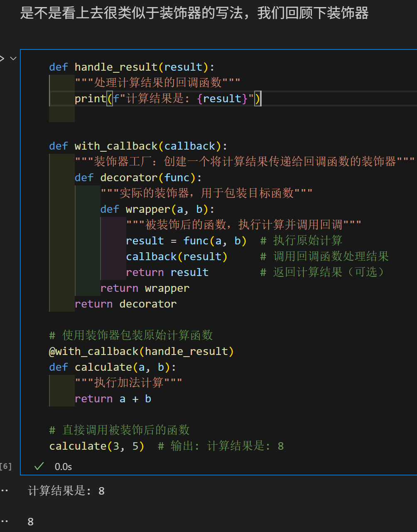
Task: Click the docstring '处理计算结果的回调函数'
Action: pyautogui.click(x=157, y=83)
